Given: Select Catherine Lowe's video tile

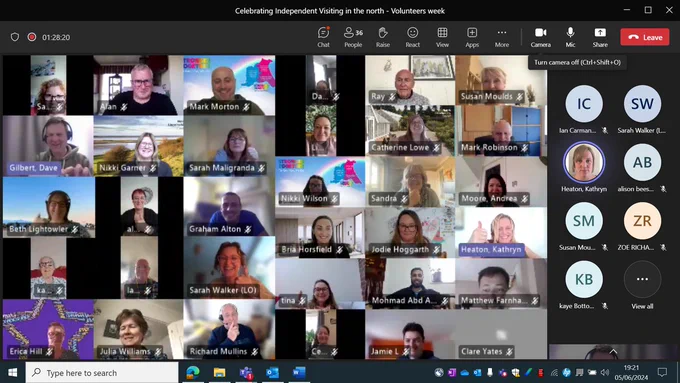Looking at the screenshot, I should coord(410,131).
